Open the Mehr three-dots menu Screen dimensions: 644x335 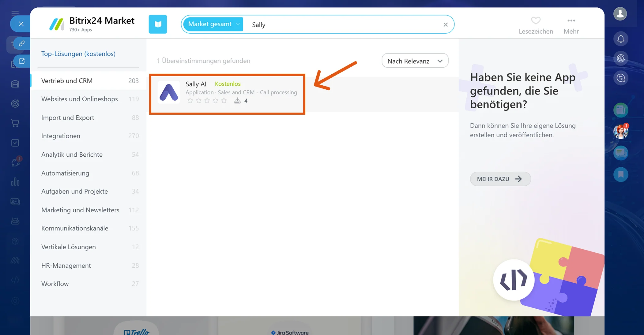(571, 20)
